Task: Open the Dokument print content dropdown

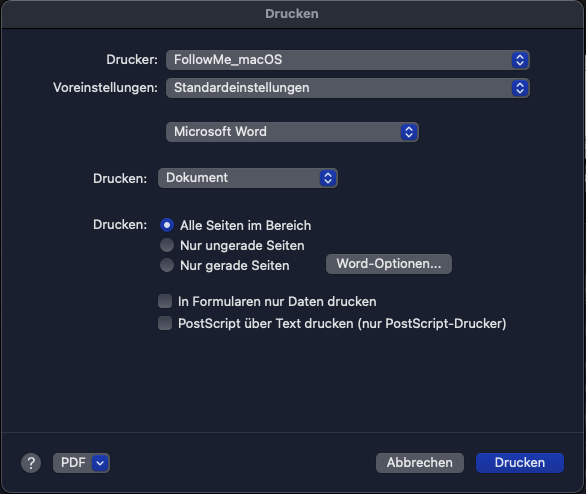Action: 248,178
